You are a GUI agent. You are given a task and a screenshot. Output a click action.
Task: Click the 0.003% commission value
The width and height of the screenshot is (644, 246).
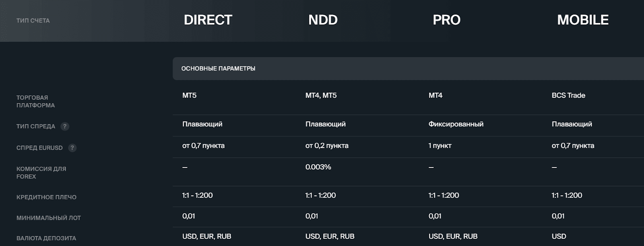[x=318, y=167]
